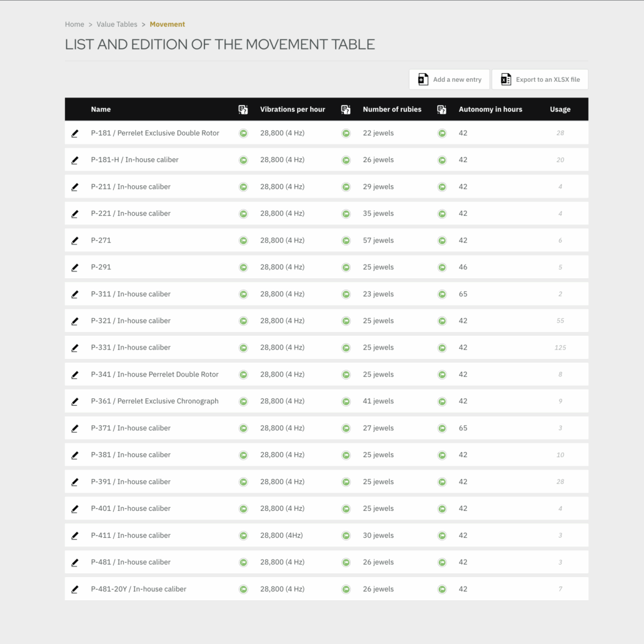Click the green flag icon before 28,800 (4Hz) in P-411 row
The image size is (644, 644).
(x=244, y=536)
